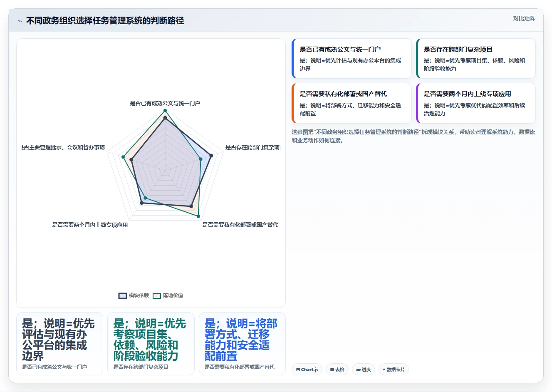The width and height of the screenshot is (552, 392).
Task: Open the 是否已有成熟公文与统一门户 info card
Action: (351, 58)
